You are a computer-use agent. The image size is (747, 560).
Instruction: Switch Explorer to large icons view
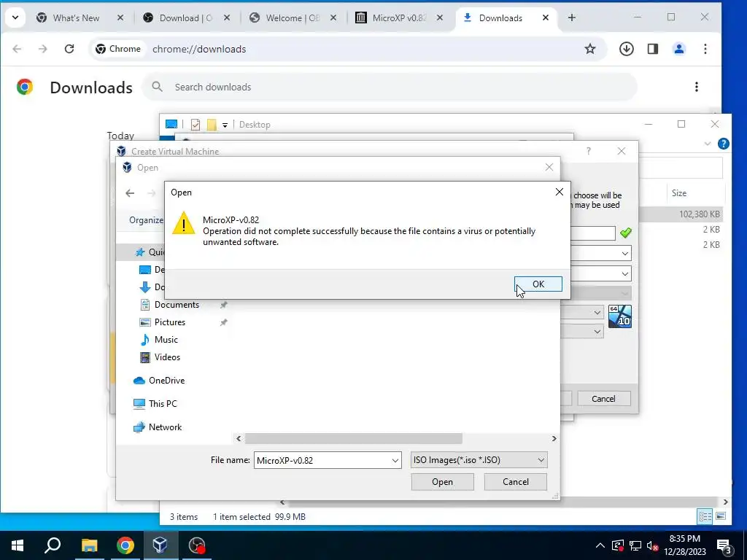coord(721,516)
